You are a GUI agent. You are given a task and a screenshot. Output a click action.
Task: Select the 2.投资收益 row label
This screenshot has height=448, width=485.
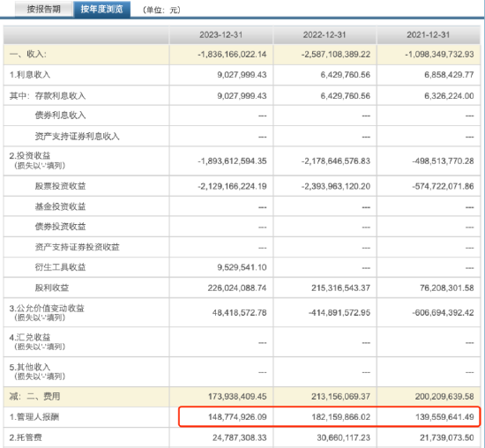30,155
